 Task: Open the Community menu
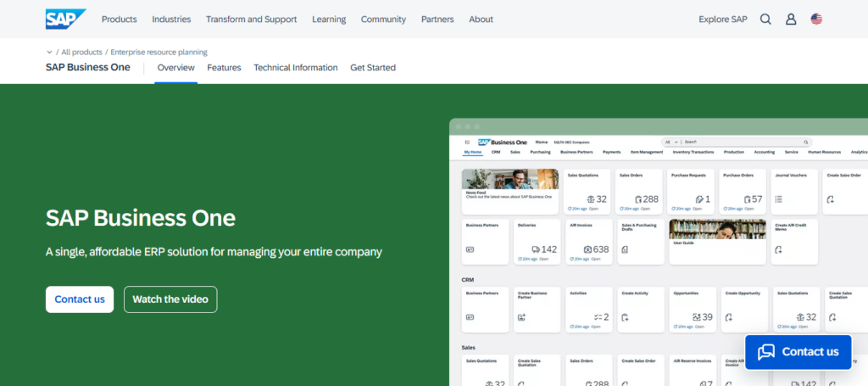[x=383, y=20]
